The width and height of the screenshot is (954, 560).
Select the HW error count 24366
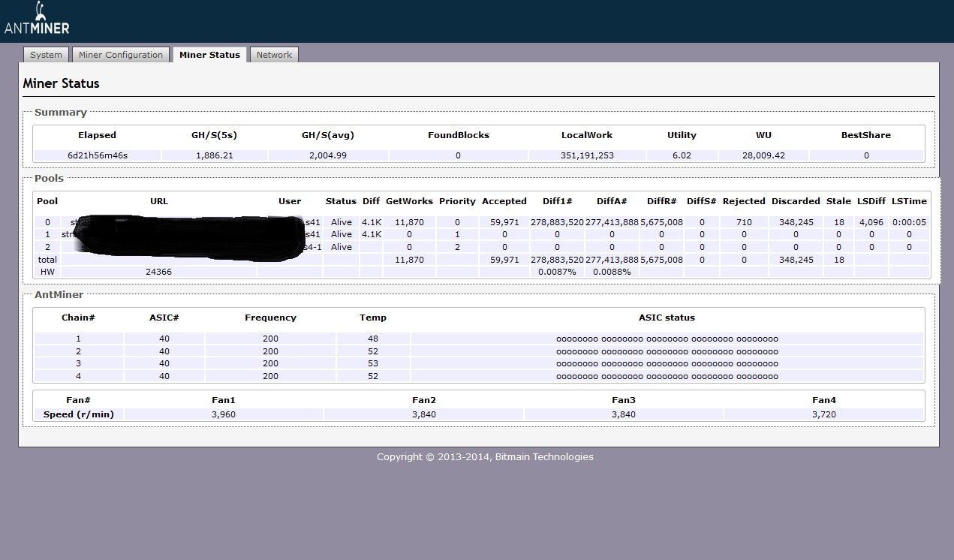point(158,272)
